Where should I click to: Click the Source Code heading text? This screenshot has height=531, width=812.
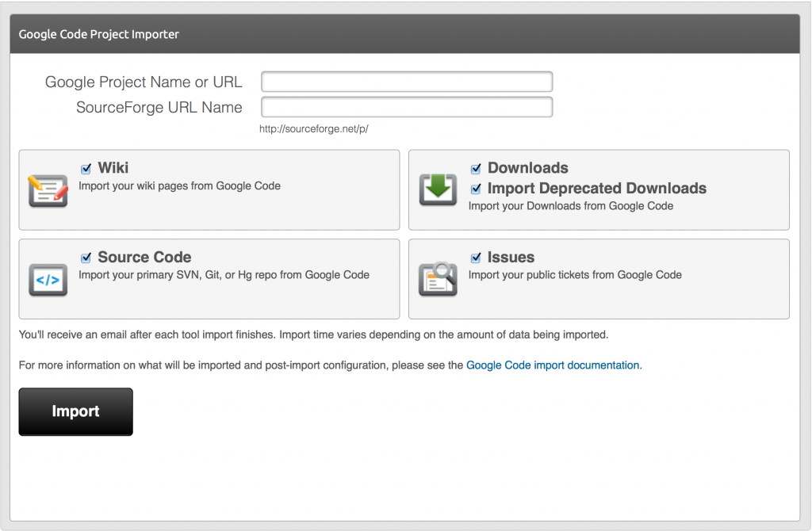(x=144, y=258)
